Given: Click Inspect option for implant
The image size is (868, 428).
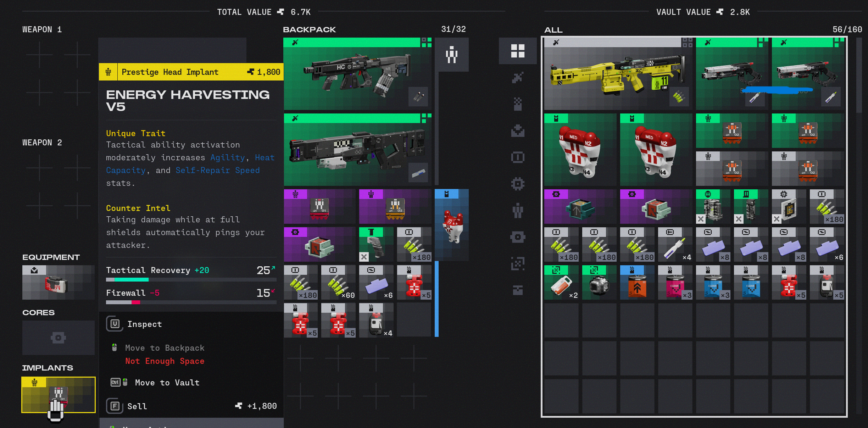Looking at the screenshot, I should pyautogui.click(x=144, y=324).
